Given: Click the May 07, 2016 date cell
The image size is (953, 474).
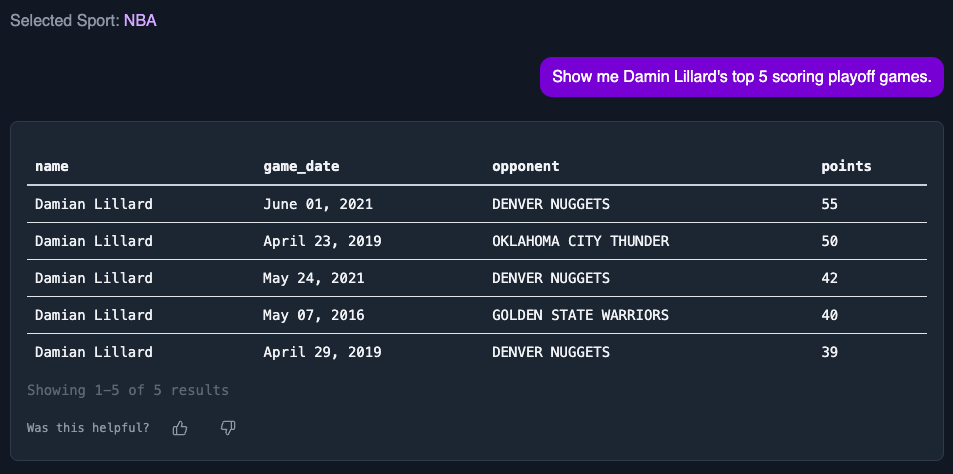Looking at the screenshot, I should click(314, 315).
